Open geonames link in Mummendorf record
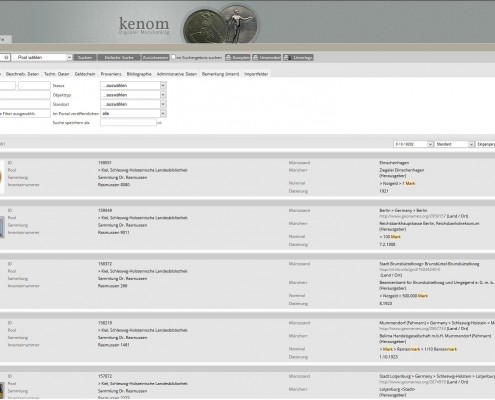 (x=412, y=329)
